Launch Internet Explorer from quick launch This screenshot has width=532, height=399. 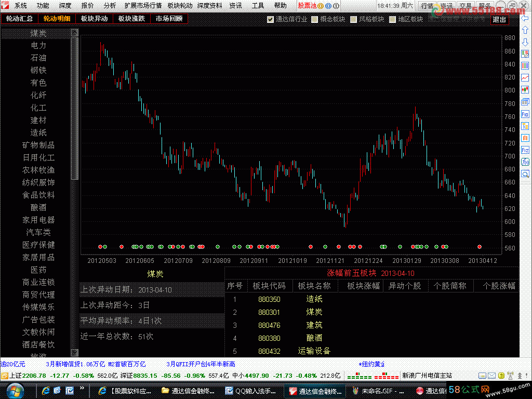(46, 391)
